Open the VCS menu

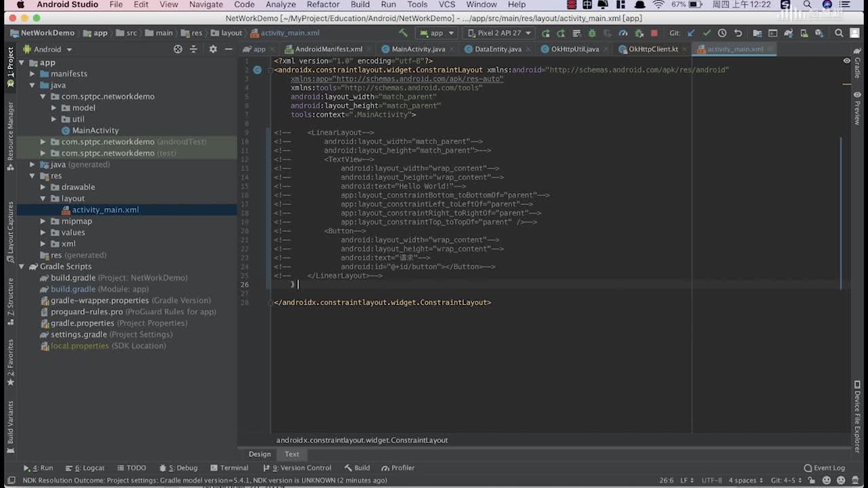tap(447, 5)
